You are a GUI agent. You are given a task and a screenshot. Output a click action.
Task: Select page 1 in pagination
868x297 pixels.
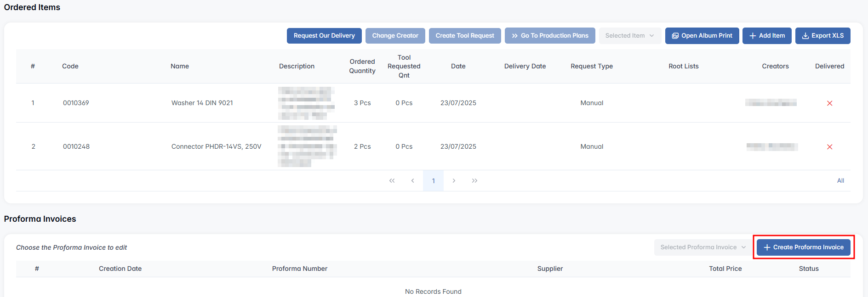click(433, 181)
